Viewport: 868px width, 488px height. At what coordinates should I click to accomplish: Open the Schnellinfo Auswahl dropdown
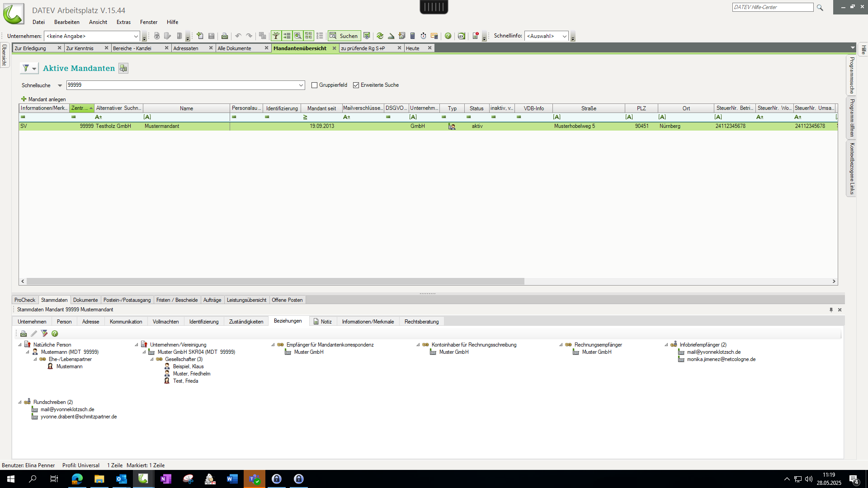(564, 36)
